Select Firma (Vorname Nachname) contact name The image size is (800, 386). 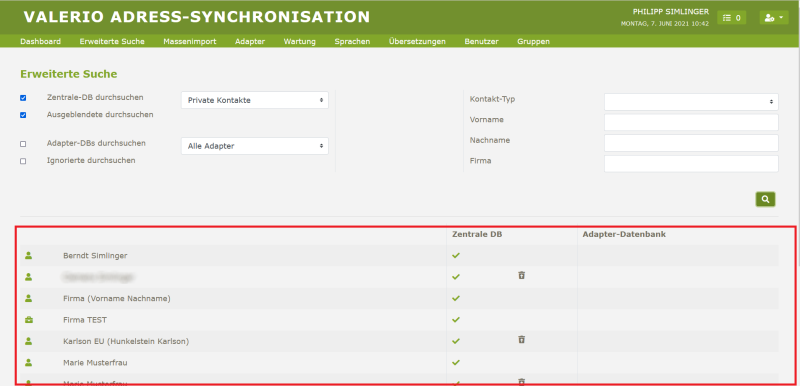click(117, 298)
